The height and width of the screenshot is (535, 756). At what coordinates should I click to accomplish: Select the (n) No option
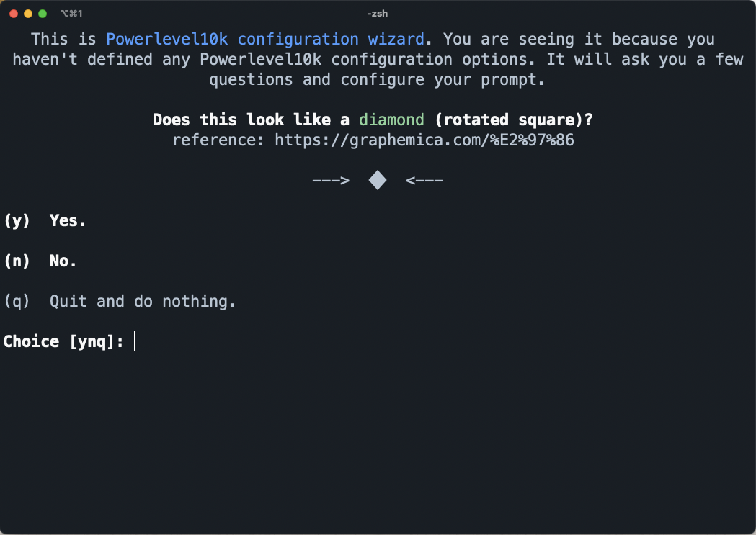click(40, 261)
